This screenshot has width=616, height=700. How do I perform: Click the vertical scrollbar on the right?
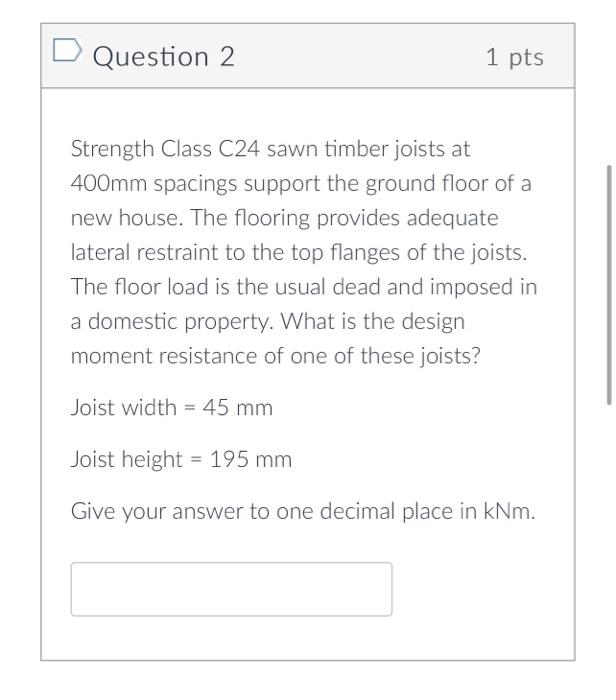pos(609,285)
